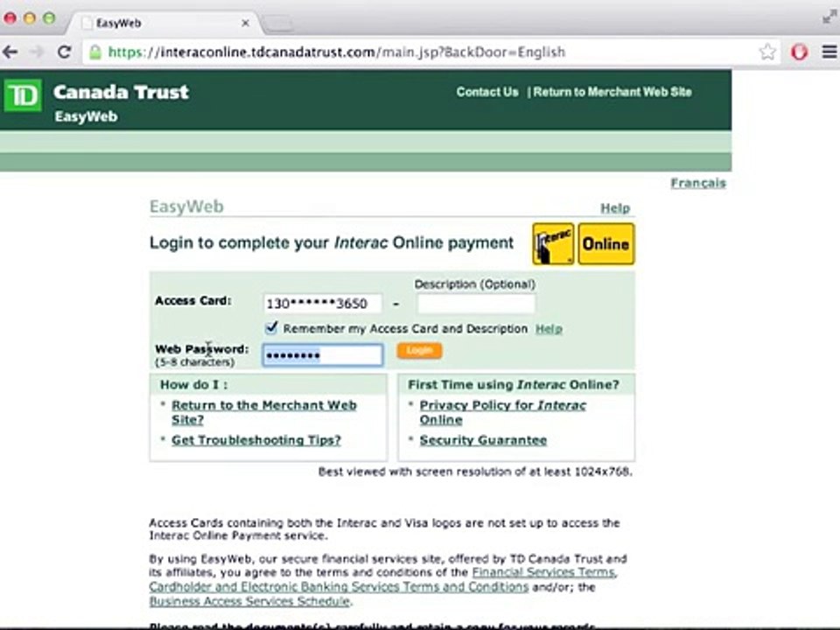Open Business Access Services Schedule link
The width and height of the screenshot is (840, 630).
(x=249, y=601)
